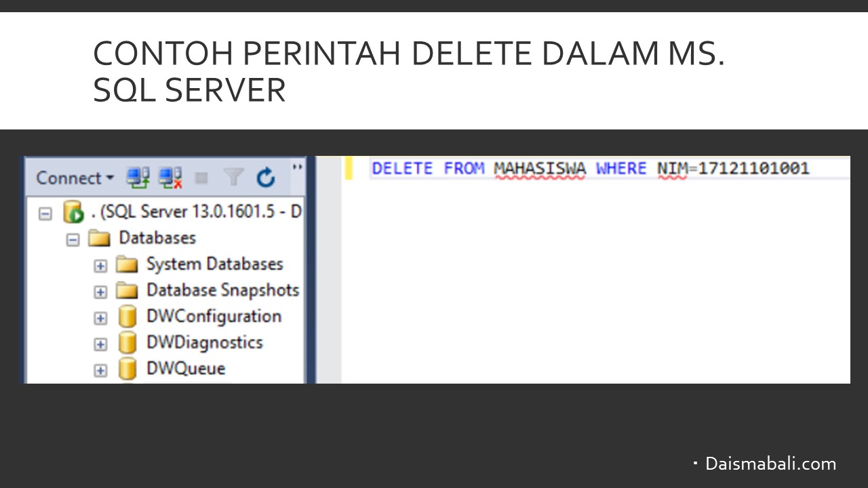This screenshot has height=488, width=868.
Task: Refresh the Object Explorer tree
Action: coord(266,178)
